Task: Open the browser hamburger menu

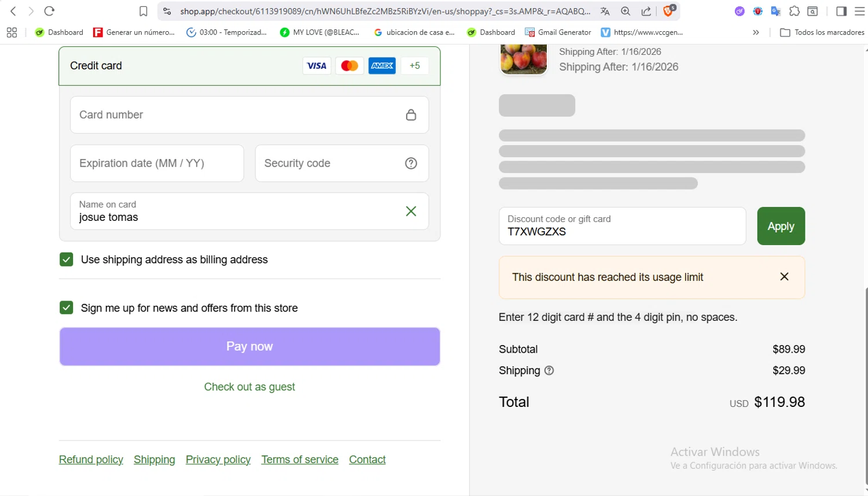Action: point(859,11)
